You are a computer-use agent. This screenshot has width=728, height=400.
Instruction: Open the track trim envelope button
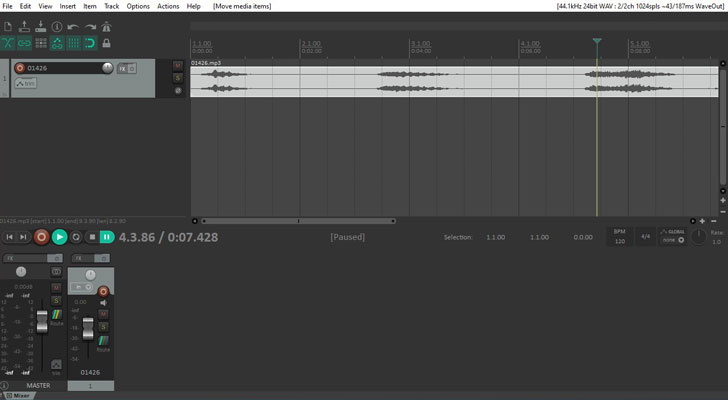(24, 84)
